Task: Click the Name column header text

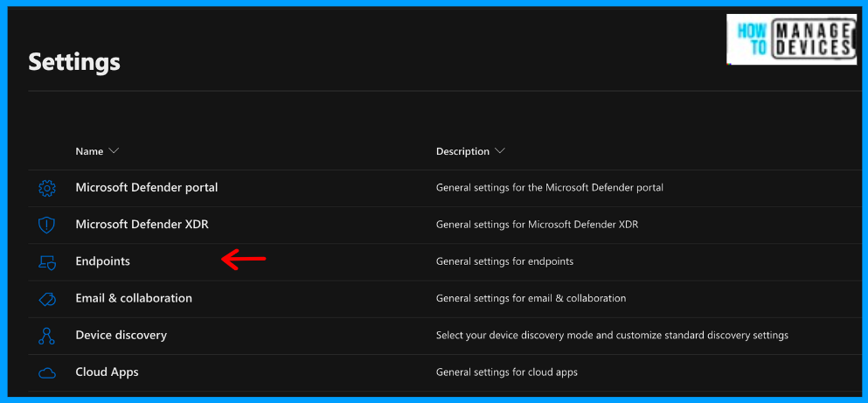Action: 90,151
